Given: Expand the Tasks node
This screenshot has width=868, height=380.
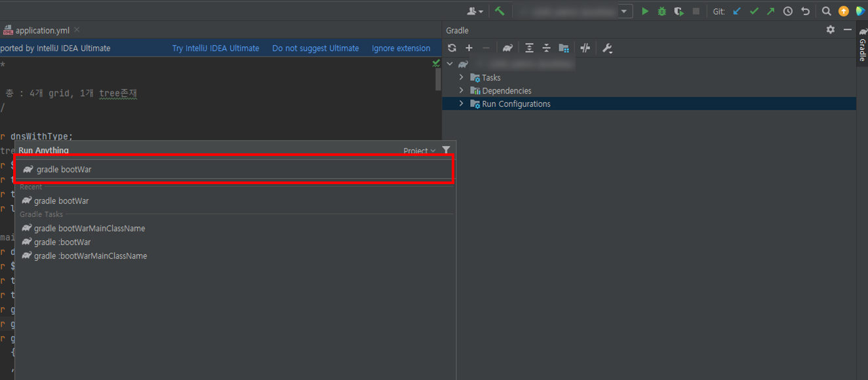Looking at the screenshot, I should tap(462, 77).
